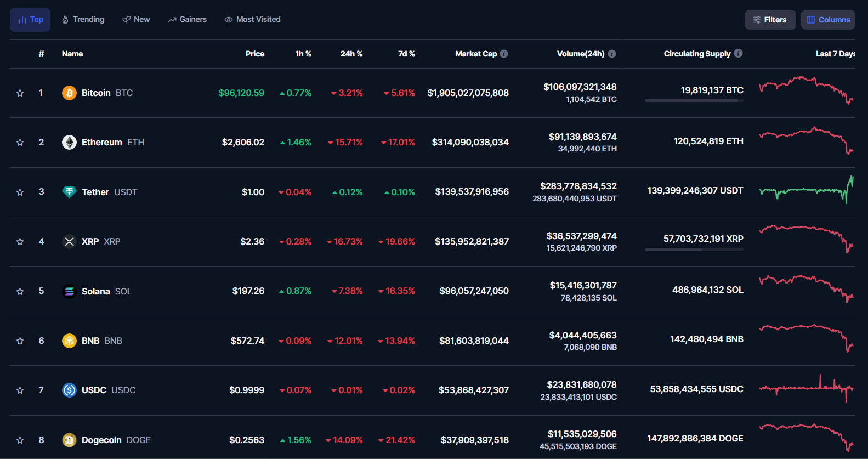Viewport: 868px width, 459px height.
Task: Click XRP volume $36,537,299,474
Action: pyautogui.click(x=581, y=236)
